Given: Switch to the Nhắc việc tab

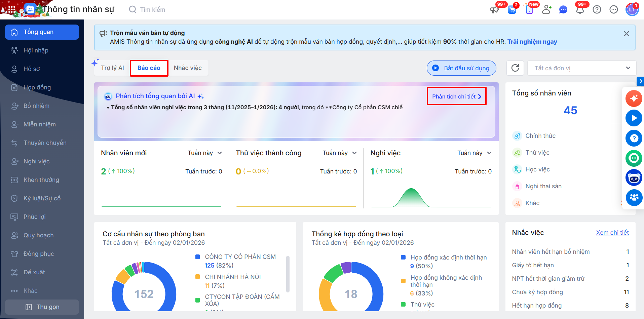Looking at the screenshot, I should 188,68.
